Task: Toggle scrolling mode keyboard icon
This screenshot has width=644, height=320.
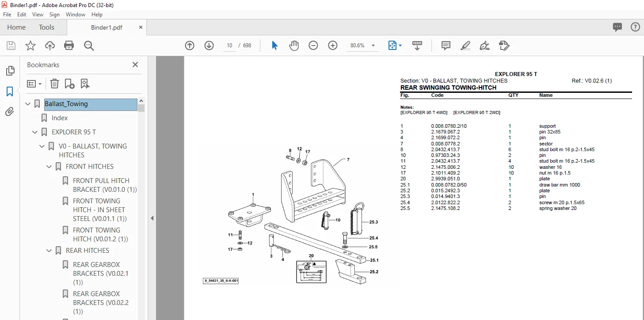Action: [x=417, y=46]
